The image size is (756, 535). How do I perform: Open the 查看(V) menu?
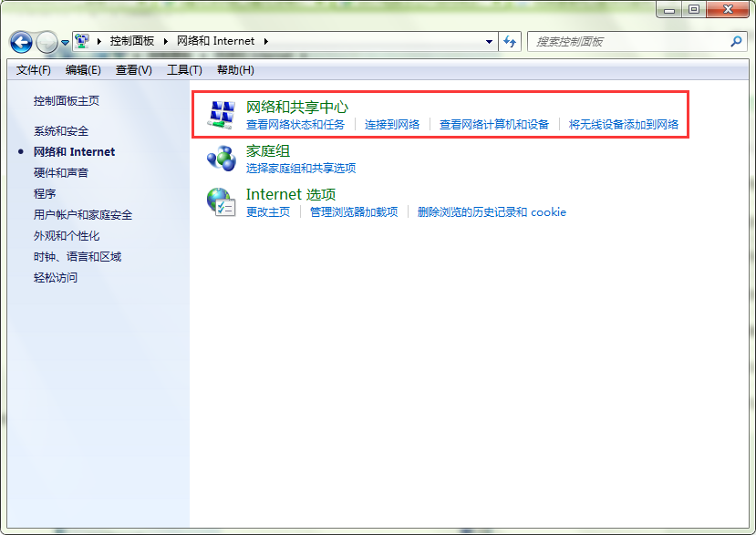[134, 70]
